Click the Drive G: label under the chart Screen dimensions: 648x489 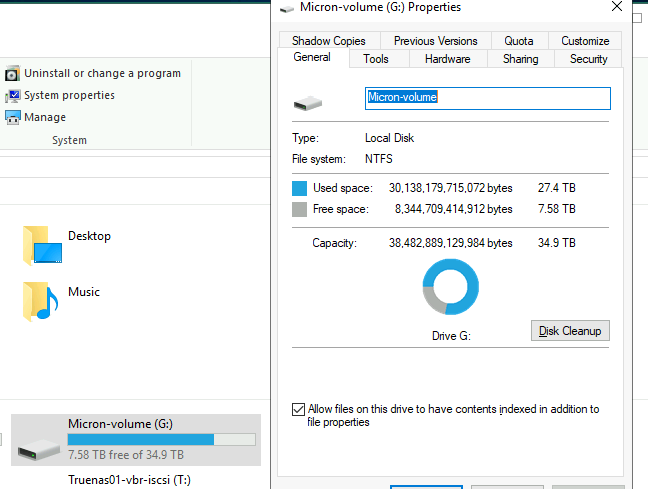[451, 336]
